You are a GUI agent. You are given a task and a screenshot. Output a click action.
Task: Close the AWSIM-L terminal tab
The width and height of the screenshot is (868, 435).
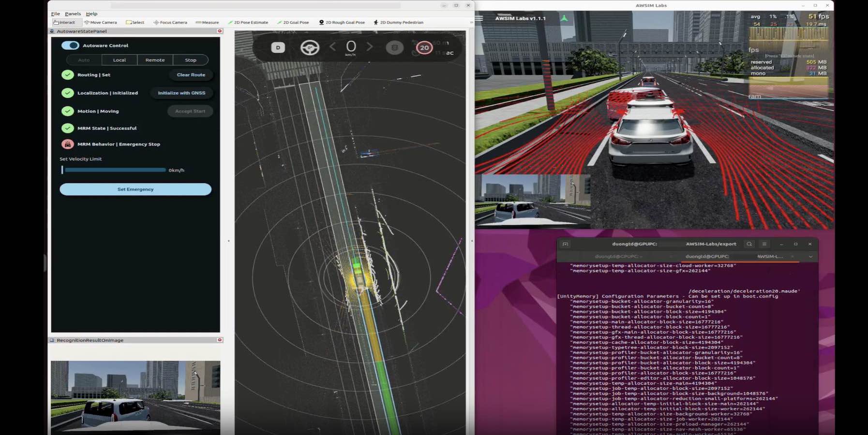(793, 256)
